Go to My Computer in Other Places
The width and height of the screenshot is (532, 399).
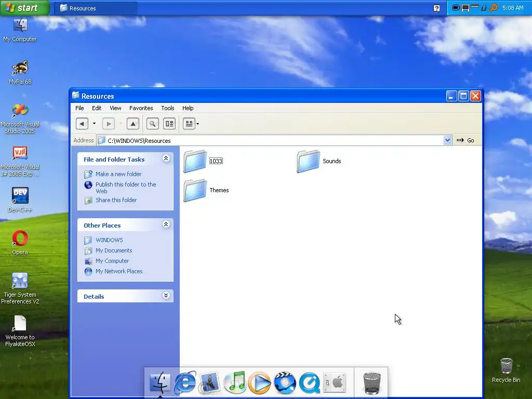[112, 261]
